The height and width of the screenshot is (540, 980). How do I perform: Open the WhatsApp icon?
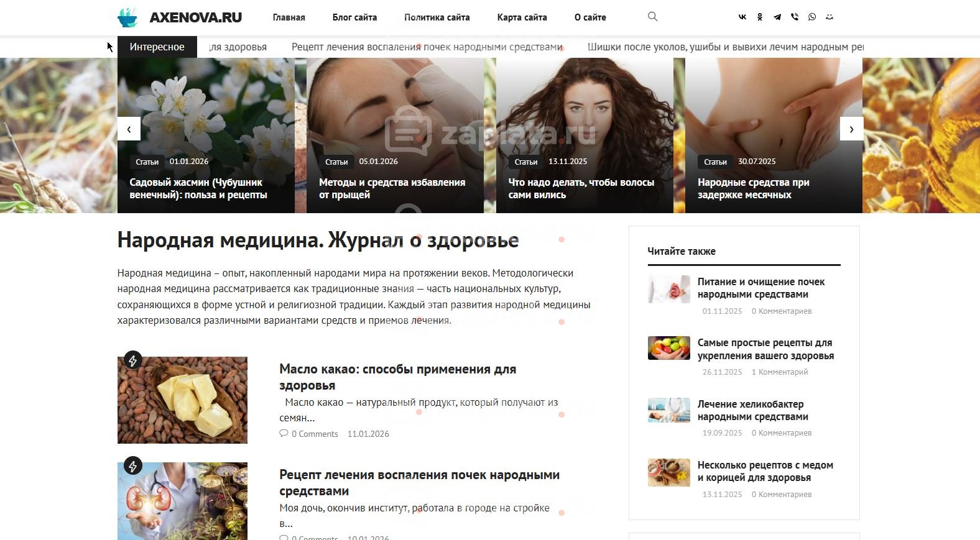pos(812,17)
